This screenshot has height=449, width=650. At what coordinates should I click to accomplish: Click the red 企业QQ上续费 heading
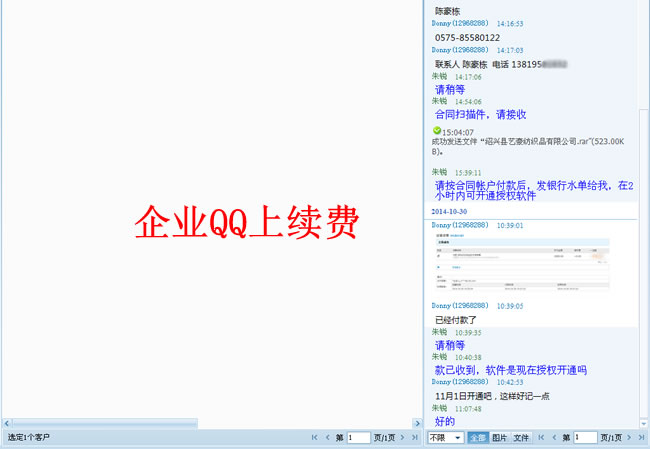(x=247, y=222)
